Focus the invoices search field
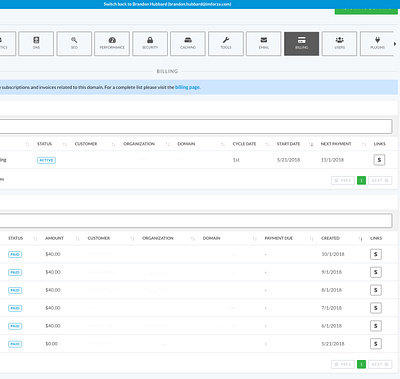This screenshot has width=400, height=379. [x=196, y=221]
